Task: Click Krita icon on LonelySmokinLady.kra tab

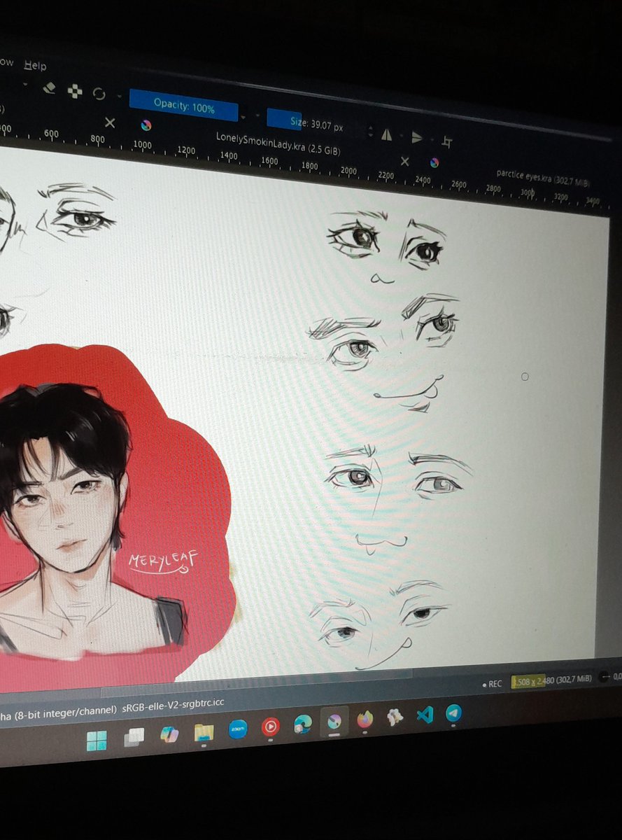Action: 146,125
